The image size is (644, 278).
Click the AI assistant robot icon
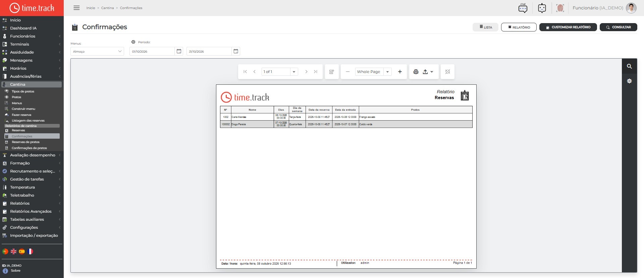(x=542, y=8)
